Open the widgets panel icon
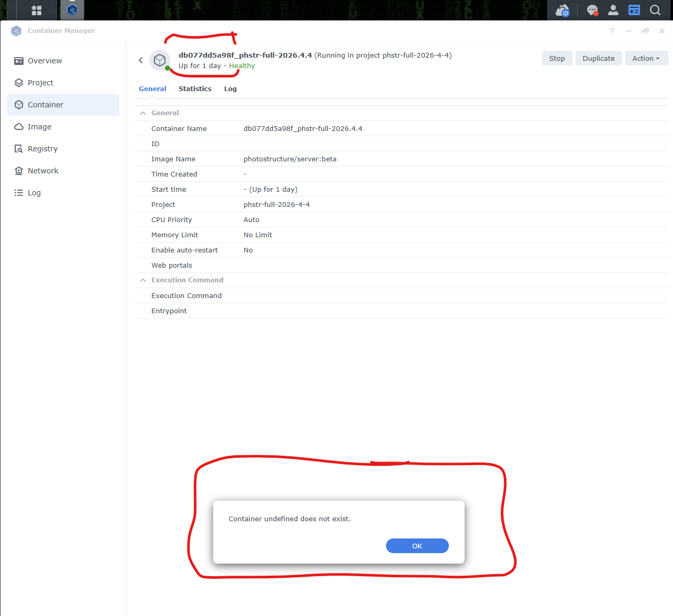673x616 pixels. point(634,10)
